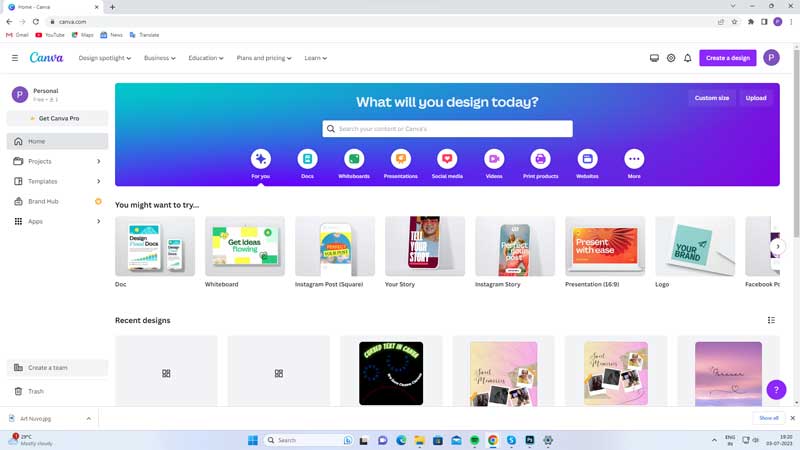Click Get Canva Pro
Viewport: 800px width, 450px height.
57,118
